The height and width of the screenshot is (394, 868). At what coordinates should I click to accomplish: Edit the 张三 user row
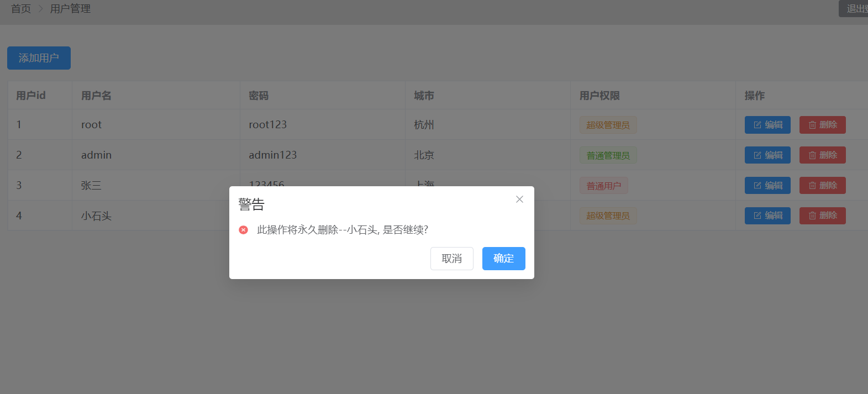point(767,186)
